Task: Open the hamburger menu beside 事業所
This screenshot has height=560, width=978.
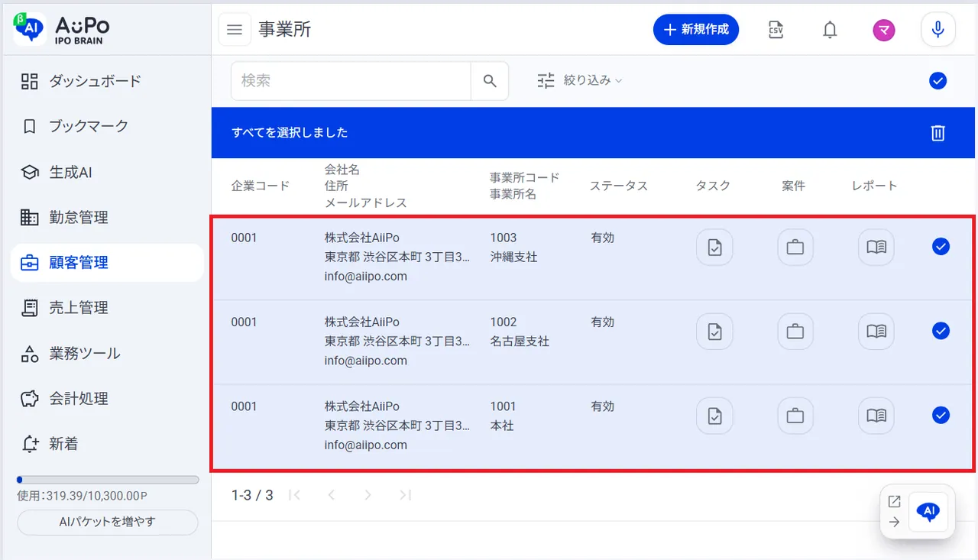Action: (x=235, y=30)
